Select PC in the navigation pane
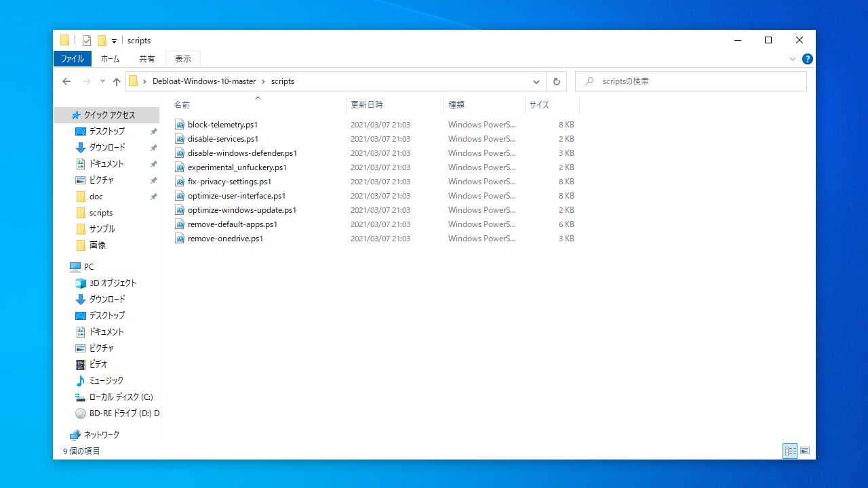 click(x=82, y=267)
